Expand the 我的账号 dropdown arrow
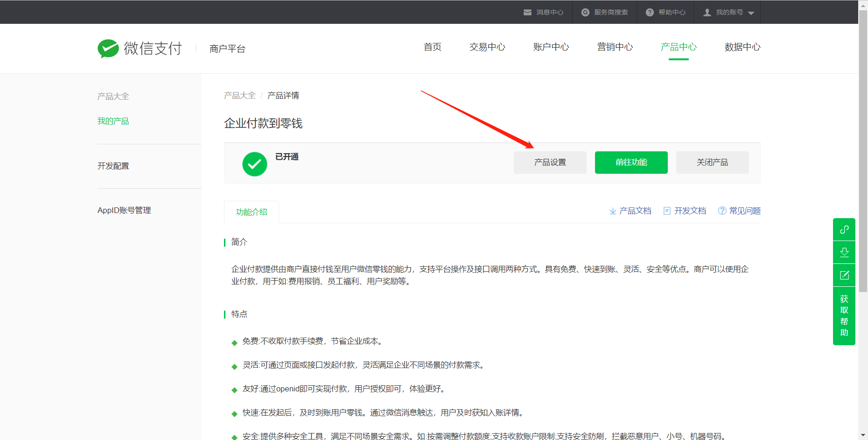 (751, 13)
